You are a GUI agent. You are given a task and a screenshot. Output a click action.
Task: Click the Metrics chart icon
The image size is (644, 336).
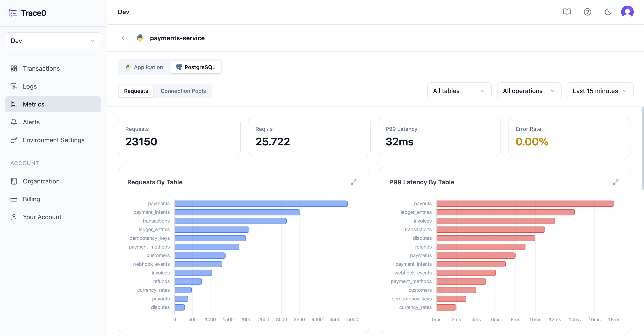tap(14, 104)
